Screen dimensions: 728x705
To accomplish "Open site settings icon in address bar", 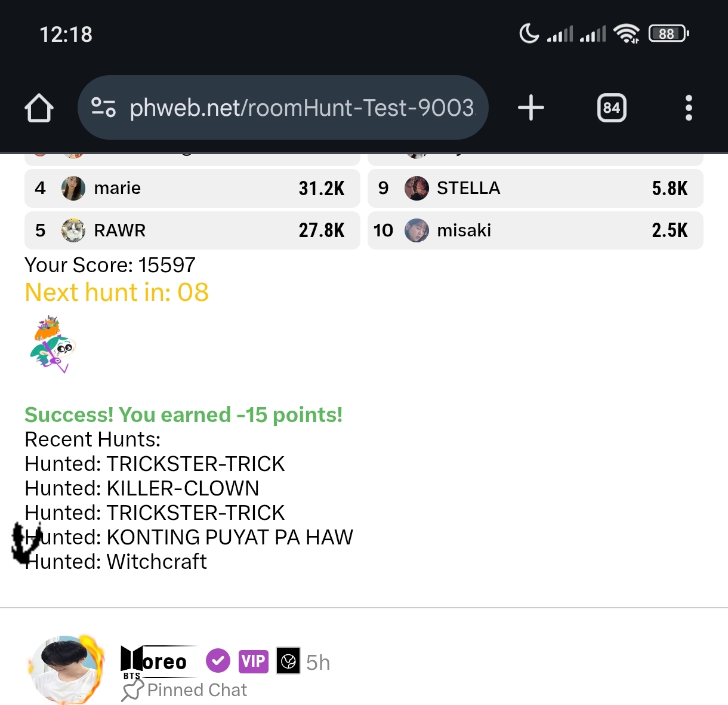I will 103,107.
